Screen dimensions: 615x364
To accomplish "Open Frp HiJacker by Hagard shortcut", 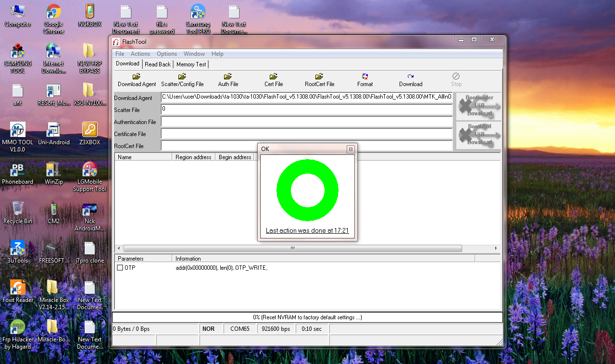I will point(18,334).
